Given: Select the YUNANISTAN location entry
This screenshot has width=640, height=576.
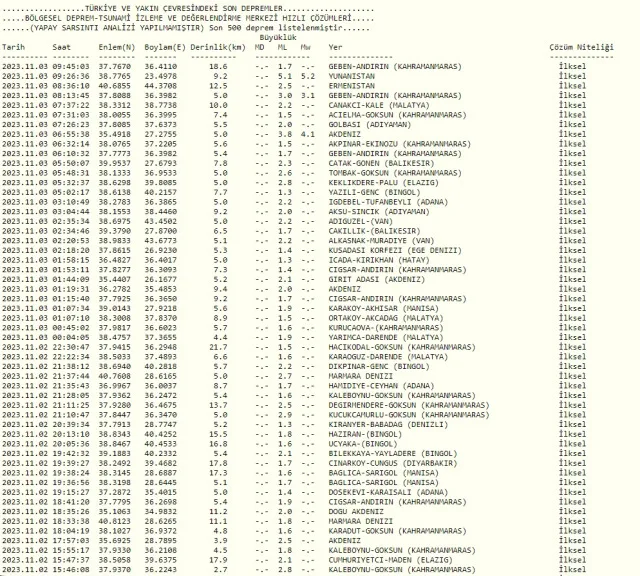Looking at the screenshot, I should click(351, 76).
